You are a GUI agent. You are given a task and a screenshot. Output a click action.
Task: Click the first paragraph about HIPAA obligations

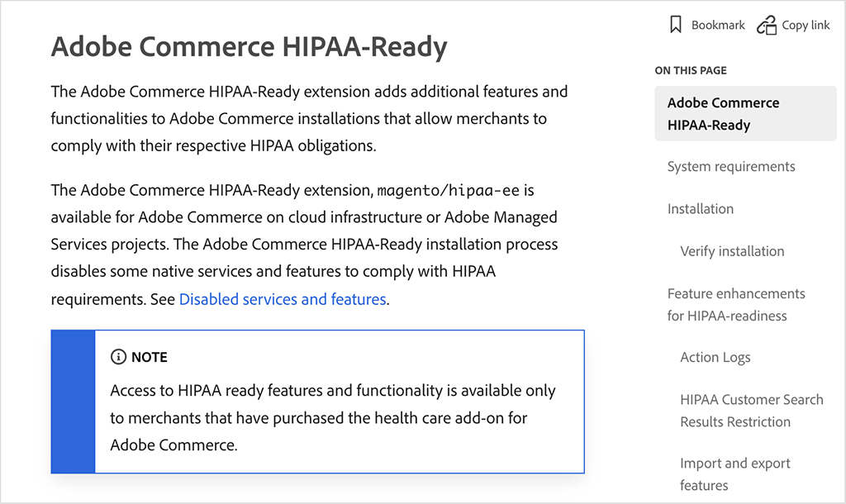pyautogui.click(x=309, y=119)
